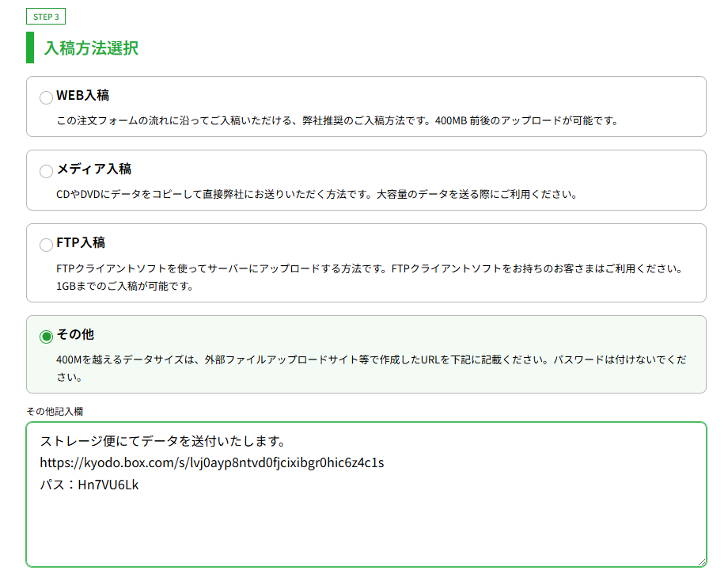Select the FTP入稿 radio button
Viewport: 728px width, 578px height.
coord(46,244)
